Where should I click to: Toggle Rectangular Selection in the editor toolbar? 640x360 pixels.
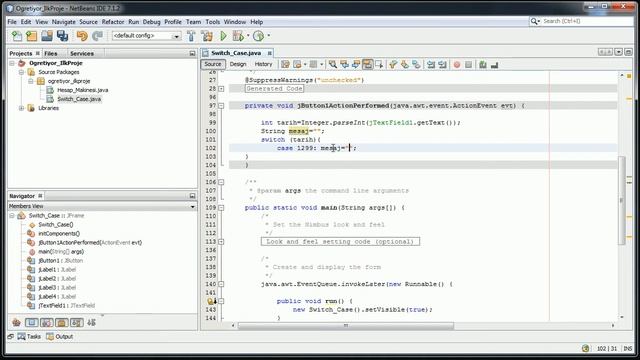click(379, 64)
